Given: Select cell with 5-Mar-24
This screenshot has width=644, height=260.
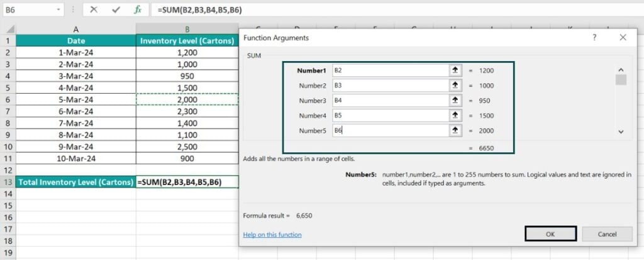Looking at the screenshot, I should point(76,99).
